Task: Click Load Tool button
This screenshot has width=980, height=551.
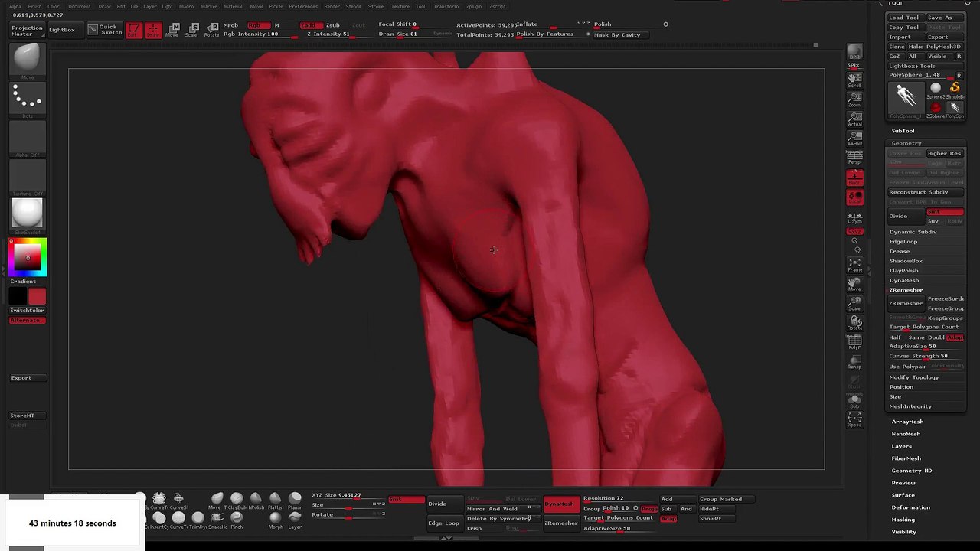Action: coord(904,18)
